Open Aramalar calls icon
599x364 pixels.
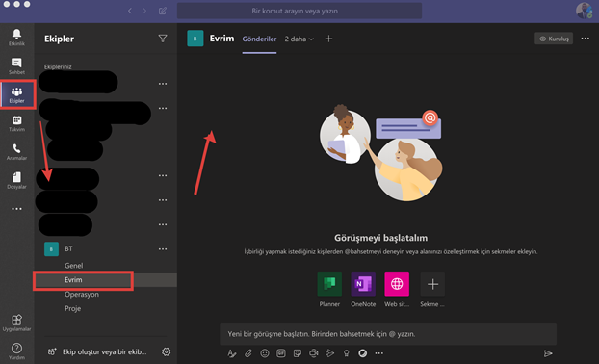(x=16, y=151)
